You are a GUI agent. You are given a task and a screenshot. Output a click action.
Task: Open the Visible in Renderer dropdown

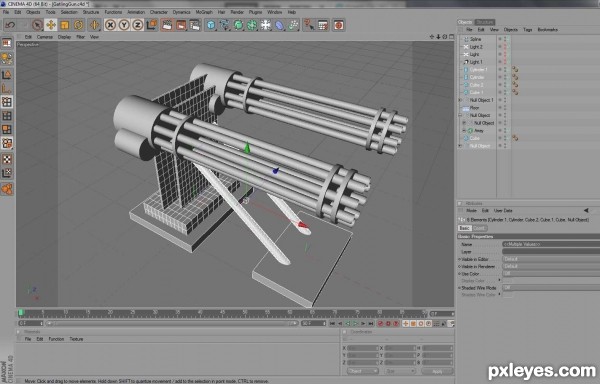(551, 267)
